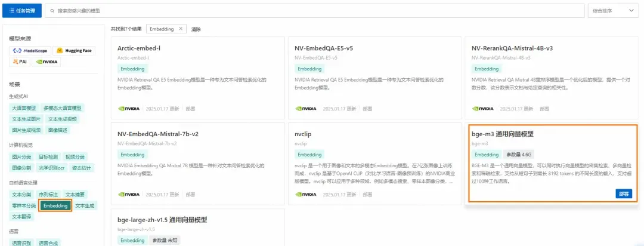Click the 共找到7个结果 result count text
Image resolution: width=644 pixels, height=246 pixels.
pos(126,29)
